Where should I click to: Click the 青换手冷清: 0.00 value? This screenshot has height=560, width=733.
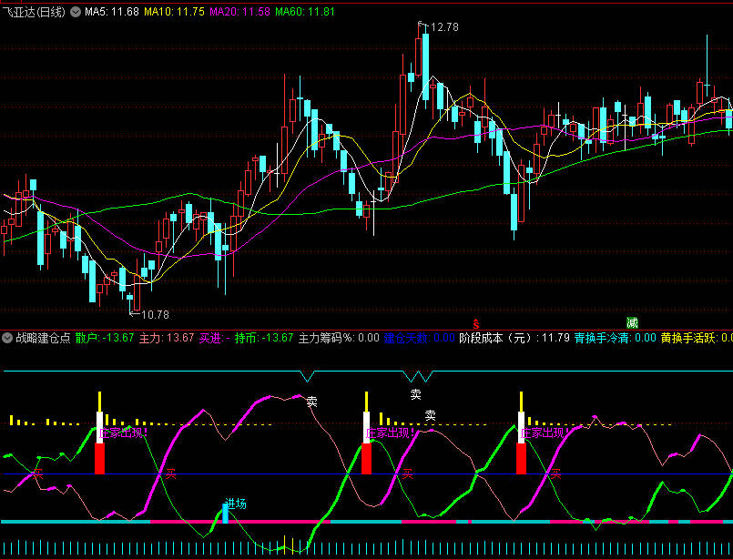coord(616,338)
